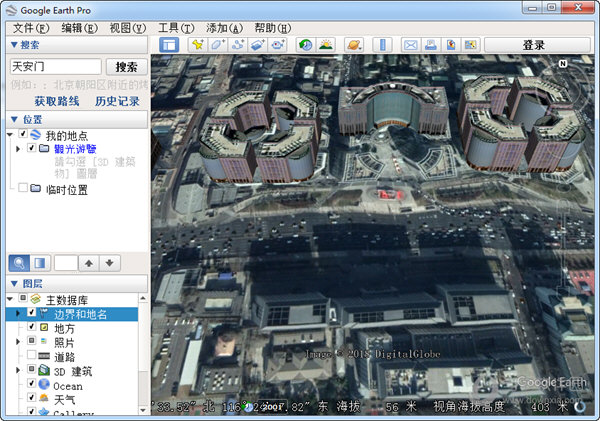The width and height of the screenshot is (600, 421).
Task: Open the 文件(F) menu
Action: pos(31,28)
